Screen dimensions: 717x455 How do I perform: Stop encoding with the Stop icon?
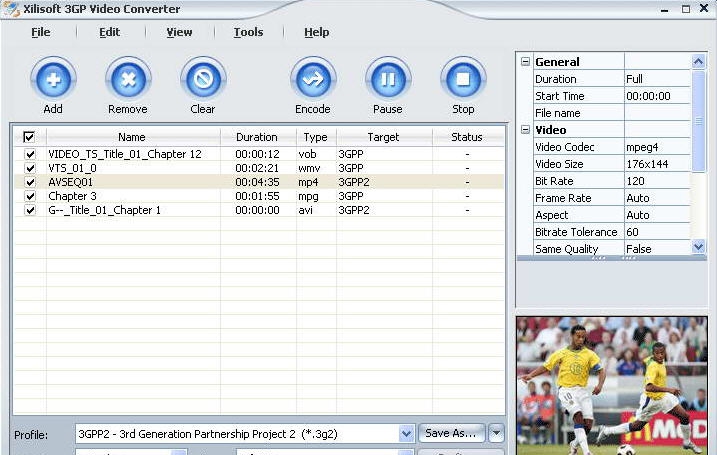(463, 79)
